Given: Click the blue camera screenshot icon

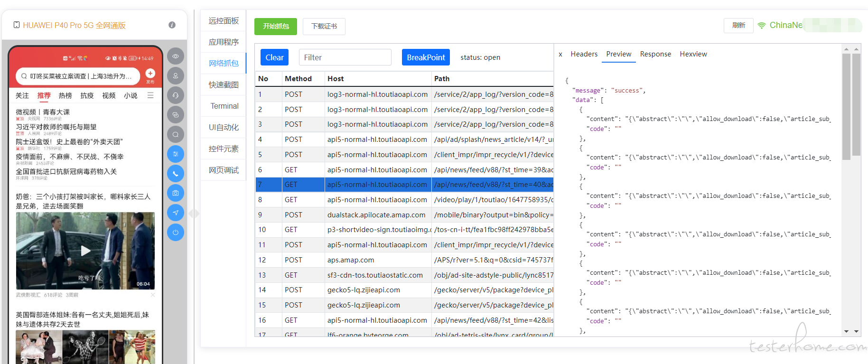Looking at the screenshot, I should (x=176, y=193).
